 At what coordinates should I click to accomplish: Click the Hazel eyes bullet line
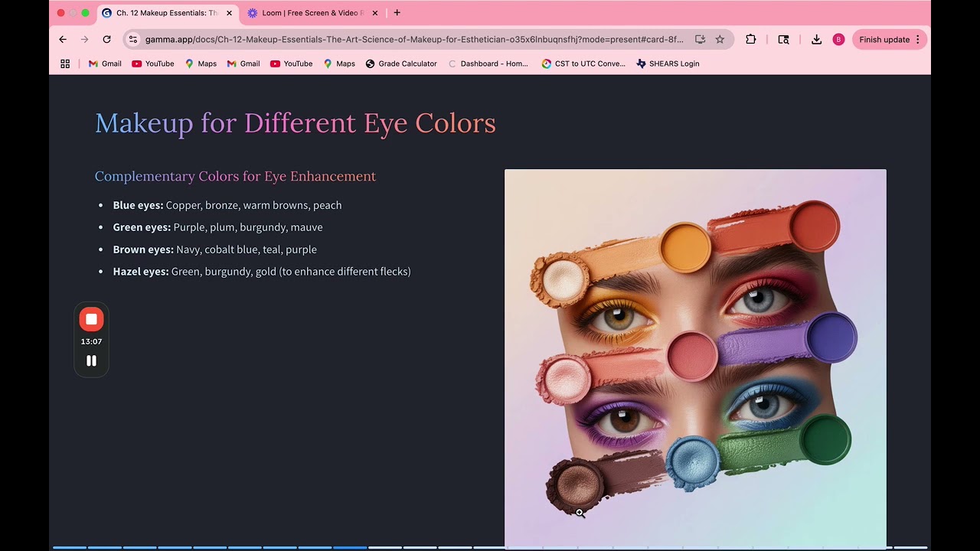point(262,272)
